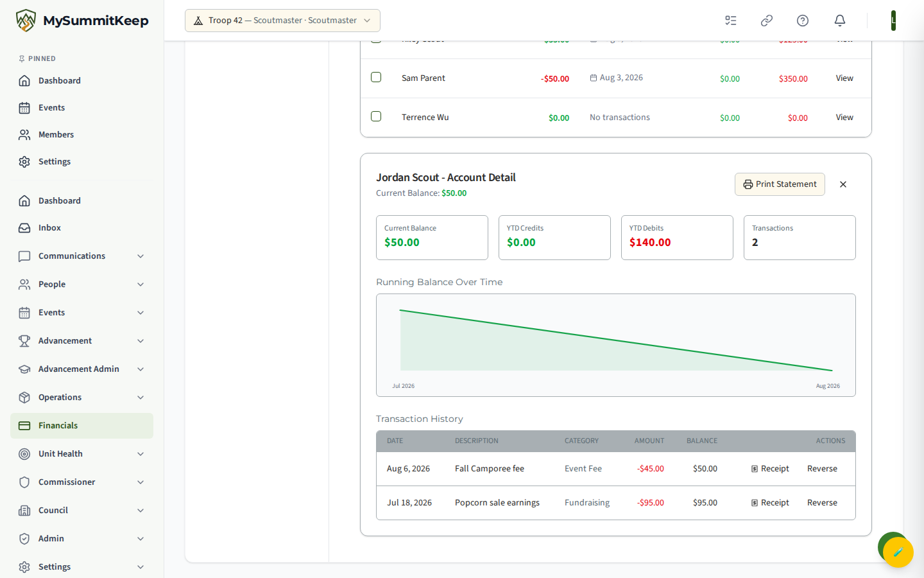
Task: Click the printer icon on Print Statement
Action: 748,184
